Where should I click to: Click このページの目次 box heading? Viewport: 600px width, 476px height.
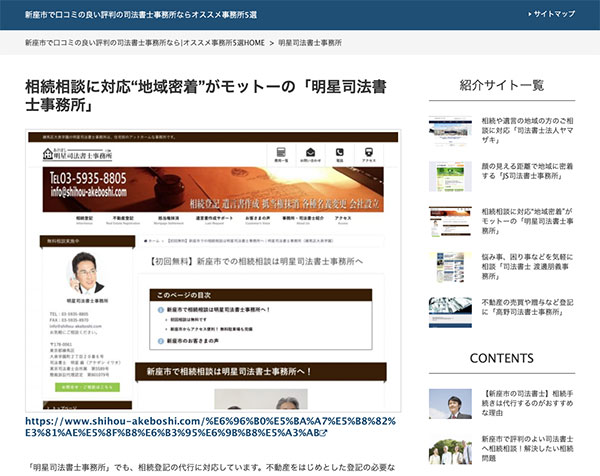click(261, 295)
